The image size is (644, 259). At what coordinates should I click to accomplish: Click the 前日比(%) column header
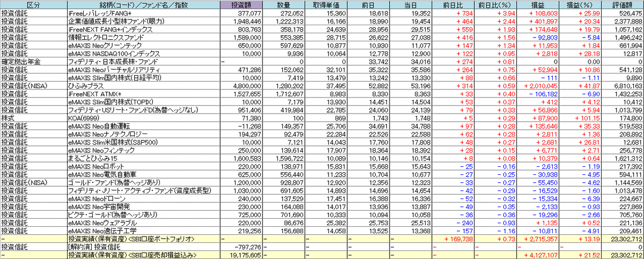click(x=494, y=4)
